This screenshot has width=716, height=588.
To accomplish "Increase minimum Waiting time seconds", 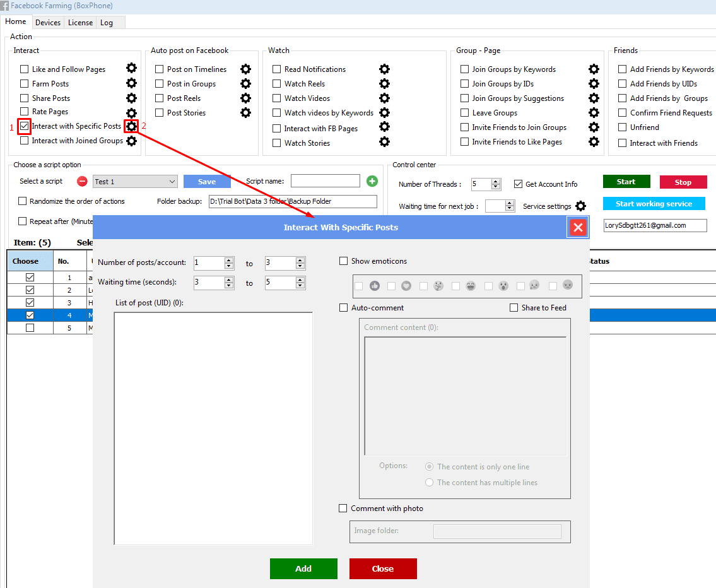I will [229, 280].
